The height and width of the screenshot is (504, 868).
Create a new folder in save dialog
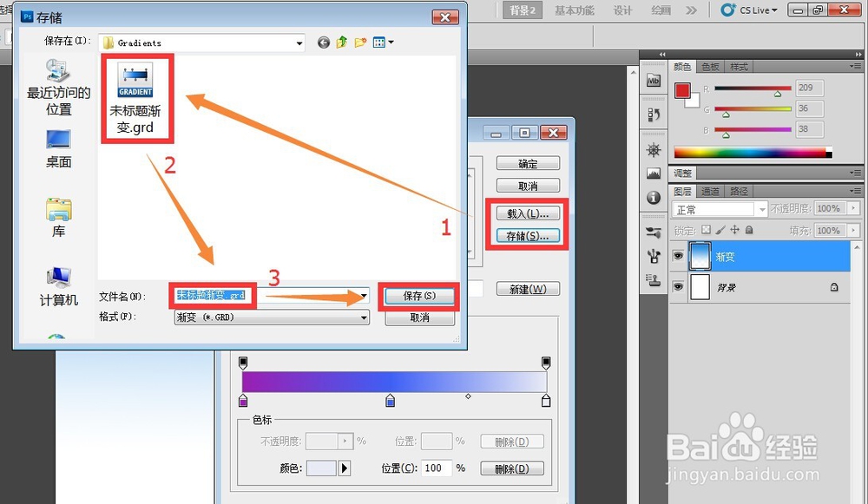click(360, 42)
